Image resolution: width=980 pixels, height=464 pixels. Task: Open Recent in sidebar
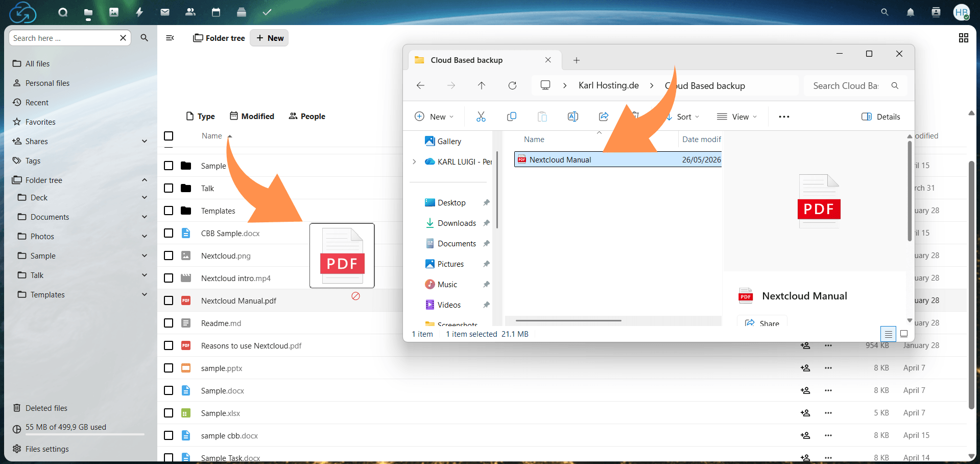coord(37,102)
